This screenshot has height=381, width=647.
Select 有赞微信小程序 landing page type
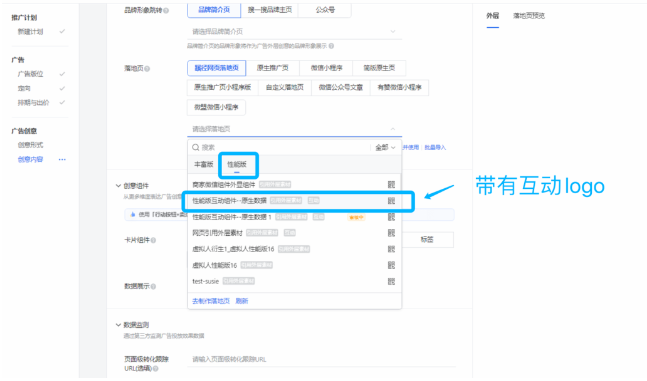399,88
